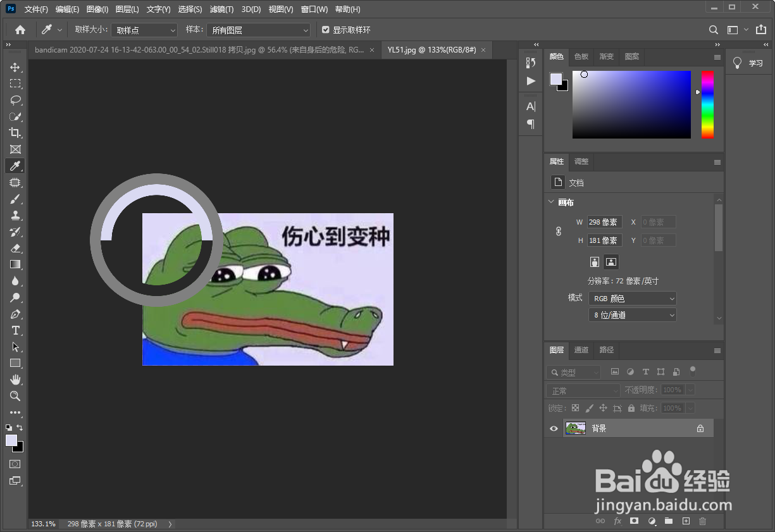Open the 滤镜(T) menu

tap(221, 9)
